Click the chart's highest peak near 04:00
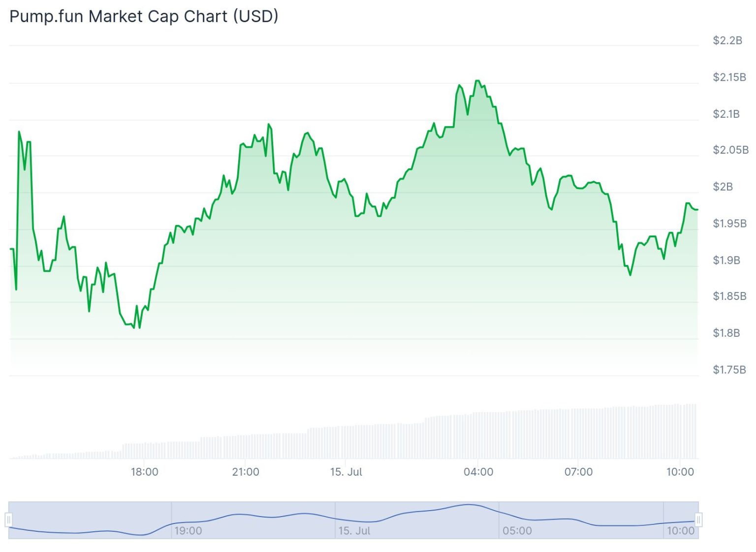Screen dimensions: 756x552 pyautogui.click(x=478, y=80)
